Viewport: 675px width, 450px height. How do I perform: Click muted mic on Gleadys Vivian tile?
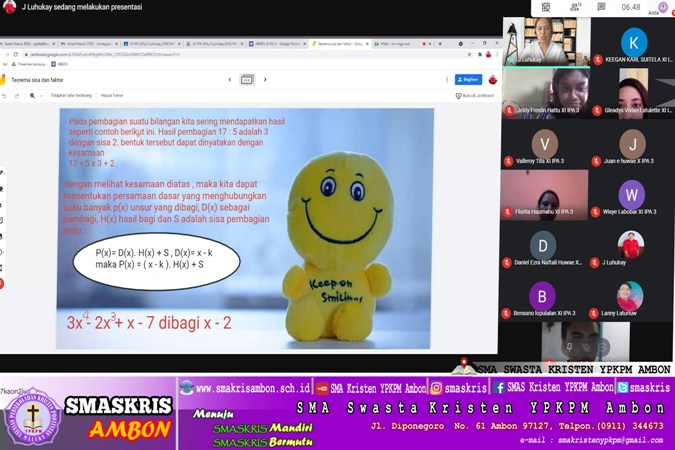(597, 111)
